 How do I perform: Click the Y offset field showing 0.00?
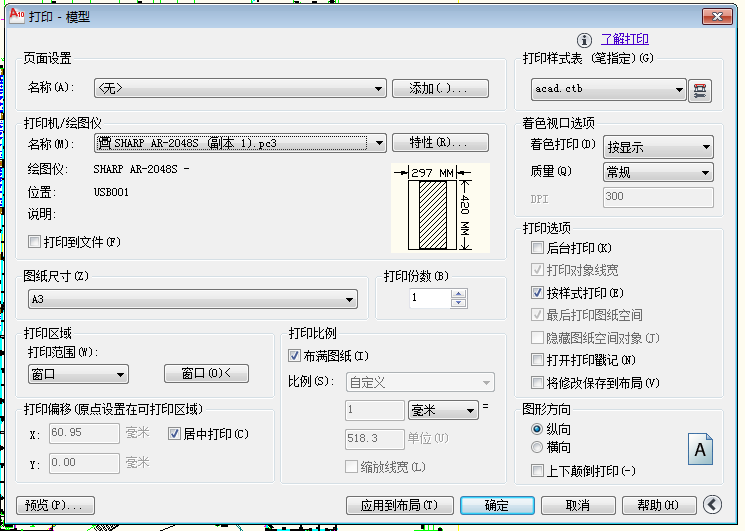84,463
